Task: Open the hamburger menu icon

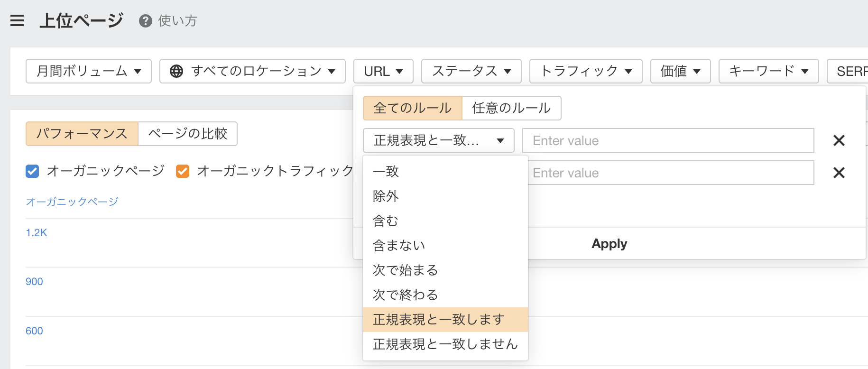Action: tap(17, 21)
